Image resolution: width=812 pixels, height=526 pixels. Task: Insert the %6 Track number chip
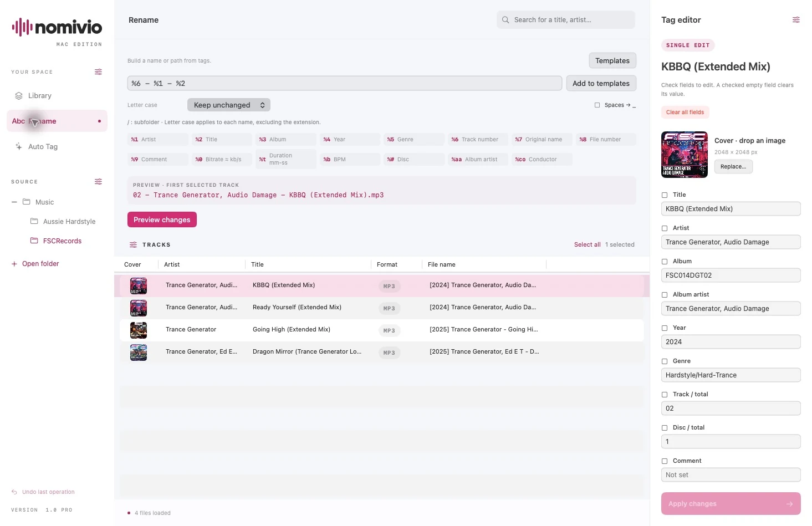(x=478, y=140)
